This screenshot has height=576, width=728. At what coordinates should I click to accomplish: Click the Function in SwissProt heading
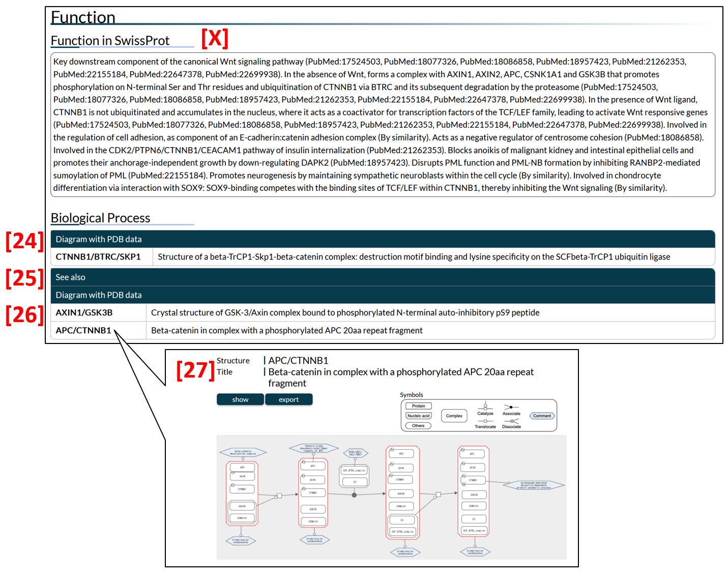point(110,41)
